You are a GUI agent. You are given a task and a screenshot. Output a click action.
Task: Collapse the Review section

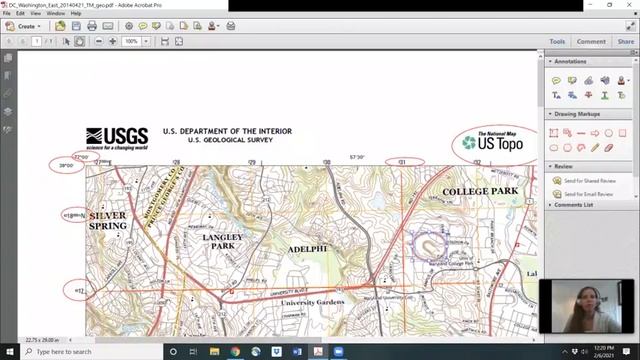coord(550,167)
